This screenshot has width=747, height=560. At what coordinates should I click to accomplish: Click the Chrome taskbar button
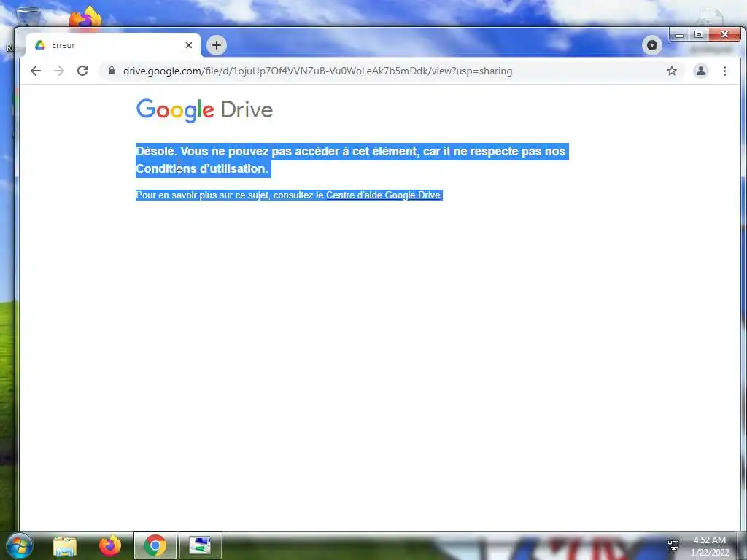(155, 545)
